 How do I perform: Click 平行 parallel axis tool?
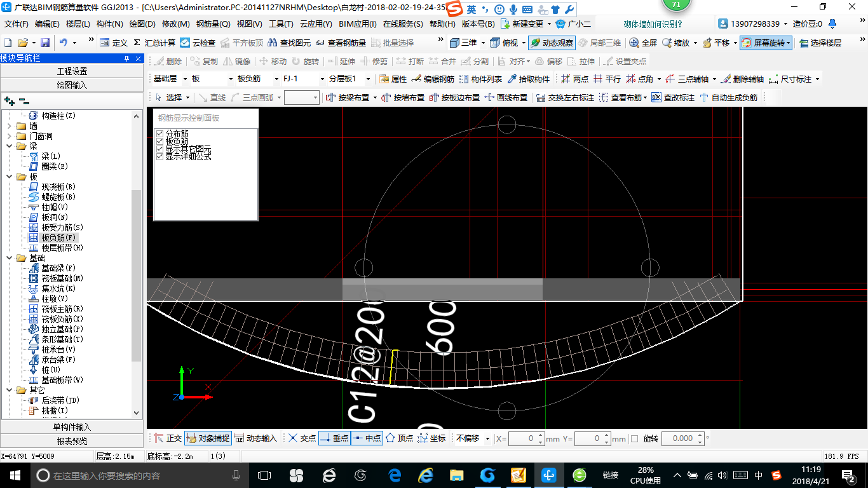point(607,79)
